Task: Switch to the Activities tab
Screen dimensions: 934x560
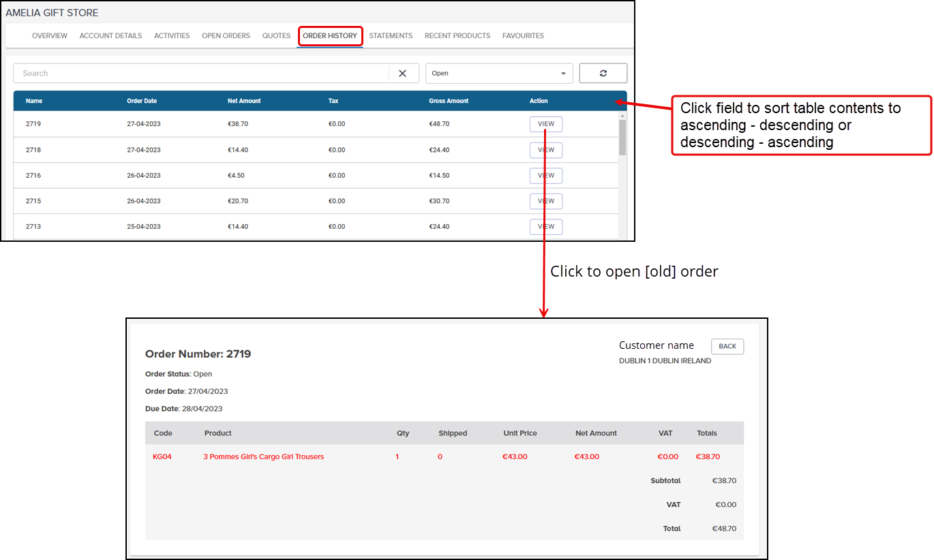Action: pos(171,35)
